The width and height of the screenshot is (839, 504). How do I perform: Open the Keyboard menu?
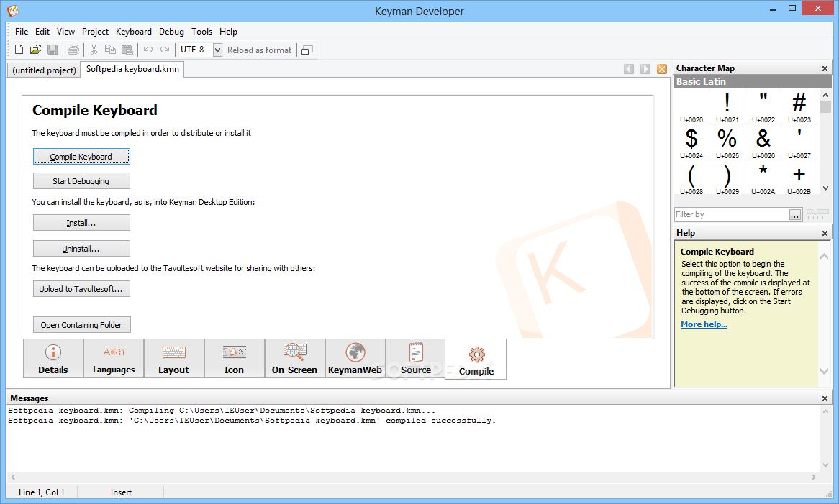point(134,32)
